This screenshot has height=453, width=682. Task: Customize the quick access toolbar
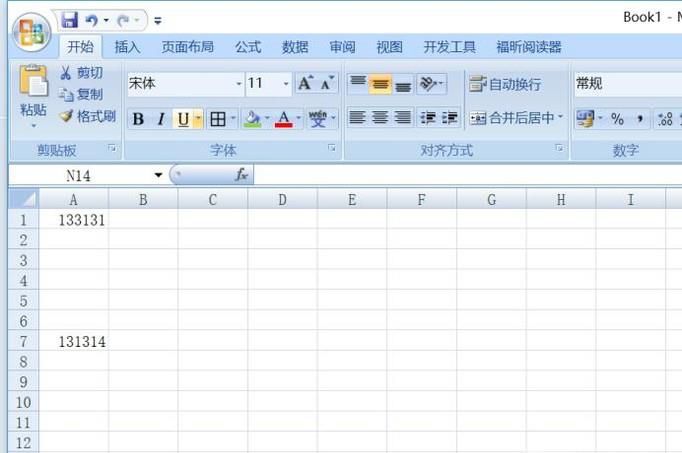click(158, 20)
